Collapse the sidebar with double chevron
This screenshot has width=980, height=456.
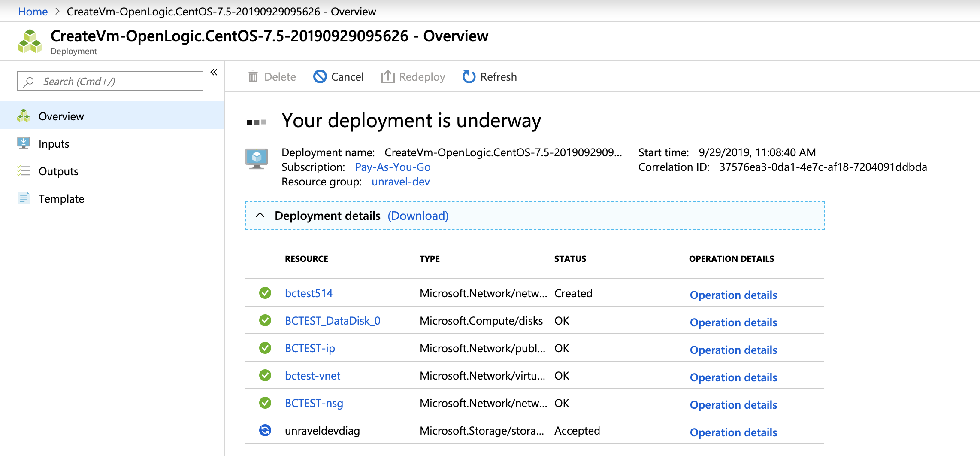(214, 72)
